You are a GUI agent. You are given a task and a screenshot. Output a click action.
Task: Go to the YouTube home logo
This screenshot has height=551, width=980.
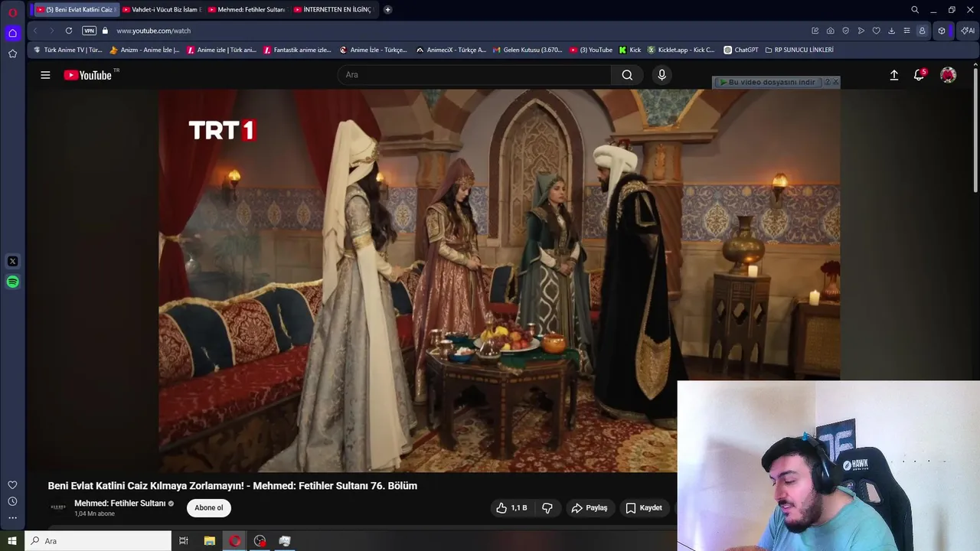tap(87, 75)
